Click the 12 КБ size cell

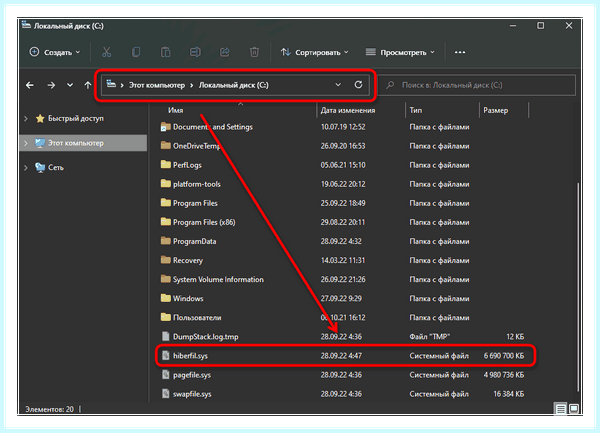coord(515,337)
